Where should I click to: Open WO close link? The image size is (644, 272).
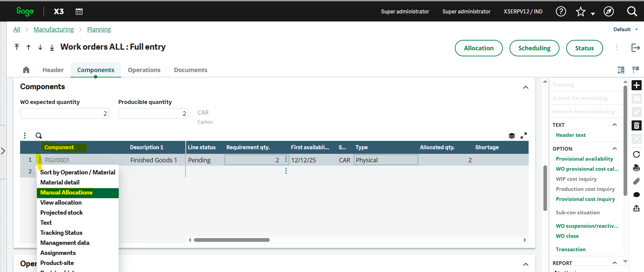pos(567,236)
